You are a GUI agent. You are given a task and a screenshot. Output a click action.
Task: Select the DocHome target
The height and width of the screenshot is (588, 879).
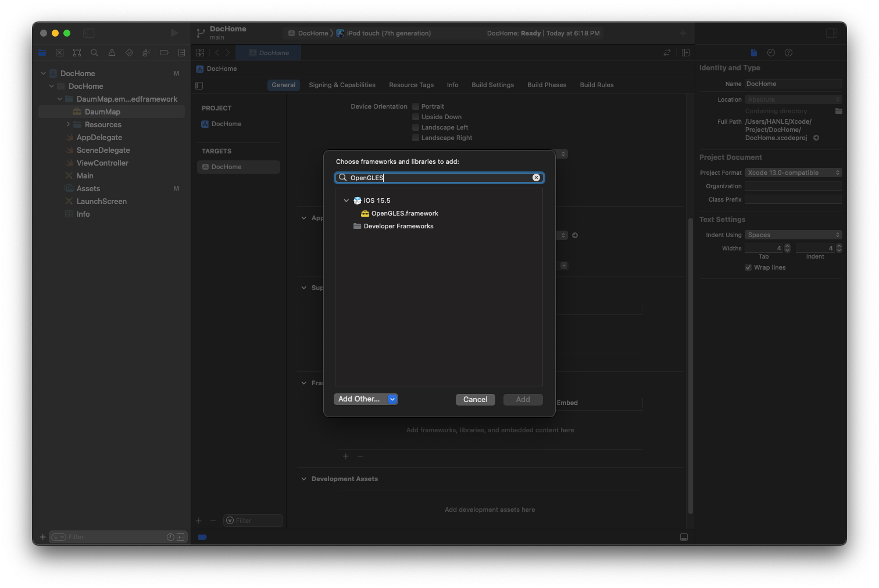click(238, 167)
